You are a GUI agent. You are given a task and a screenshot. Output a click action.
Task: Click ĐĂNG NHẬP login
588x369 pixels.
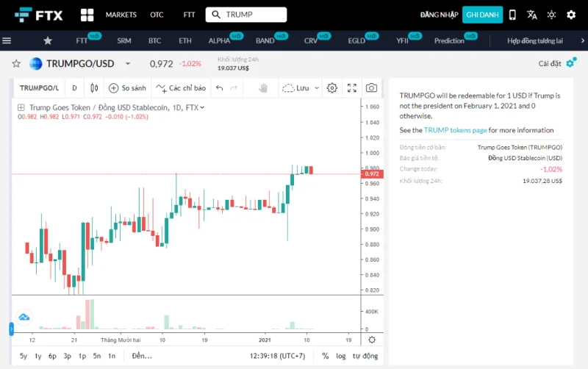click(x=439, y=15)
